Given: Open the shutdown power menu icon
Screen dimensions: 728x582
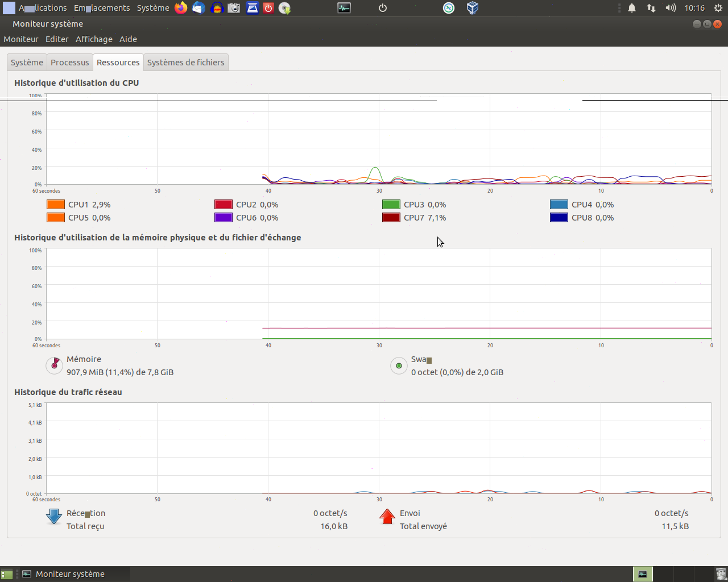Looking at the screenshot, I should tap(383, 8).
